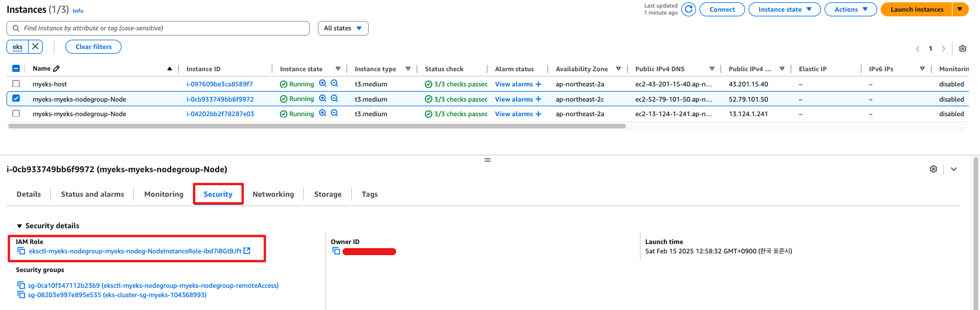This screenshot has width=980, height=310.
Task: Go to next results page
Action: 943,48
